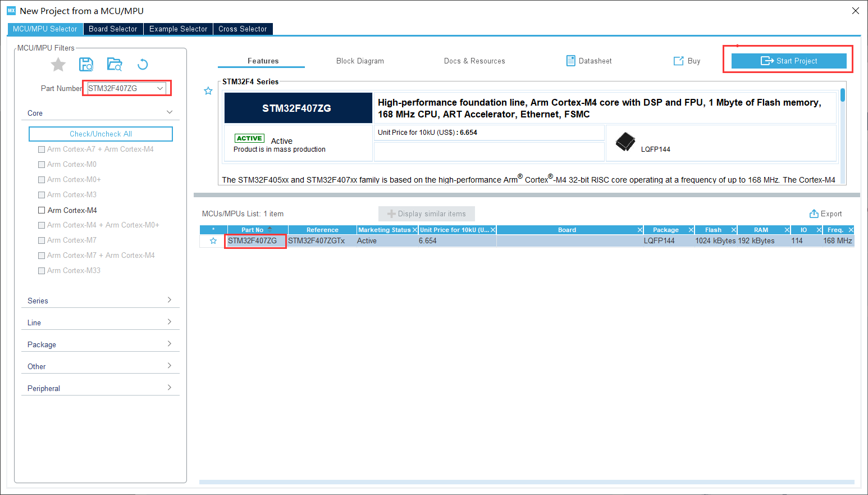Click the LQFP144 chip package image

(625, 142)
